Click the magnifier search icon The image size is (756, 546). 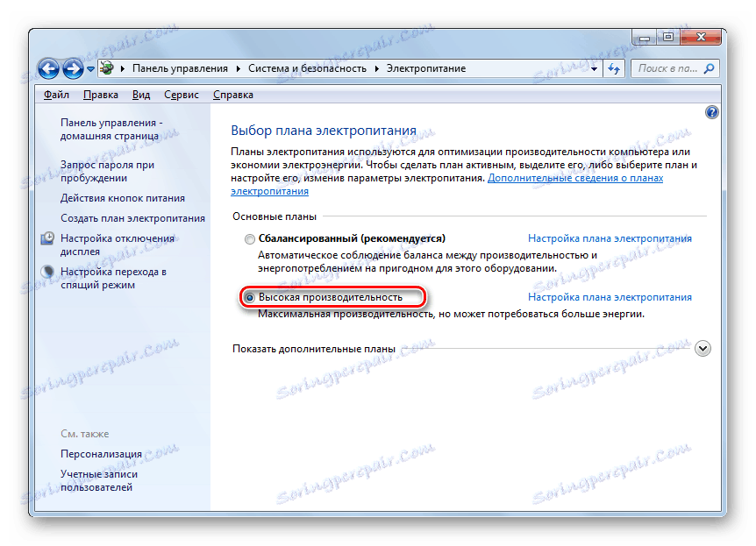[x=709, y=68]
